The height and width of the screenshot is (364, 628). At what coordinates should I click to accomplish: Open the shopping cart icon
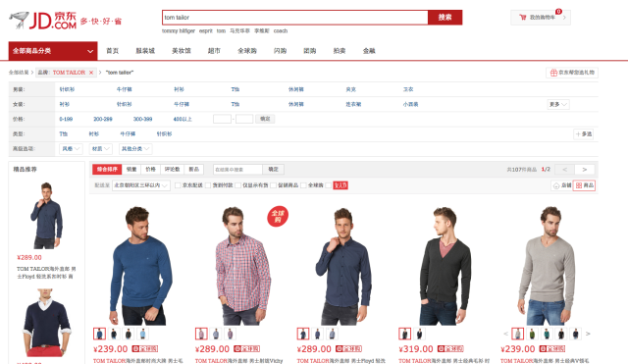tap(523, 18)
